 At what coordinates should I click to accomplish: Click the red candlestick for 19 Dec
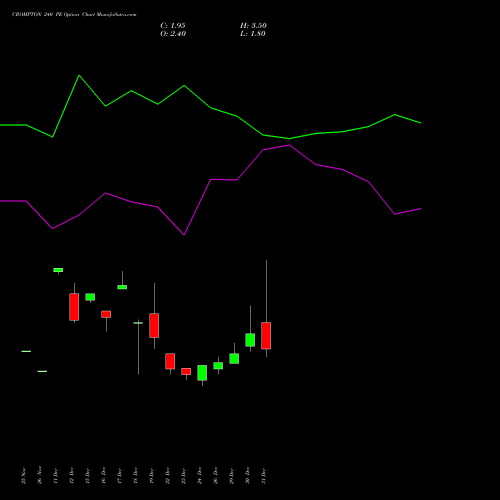coord(154,325)
